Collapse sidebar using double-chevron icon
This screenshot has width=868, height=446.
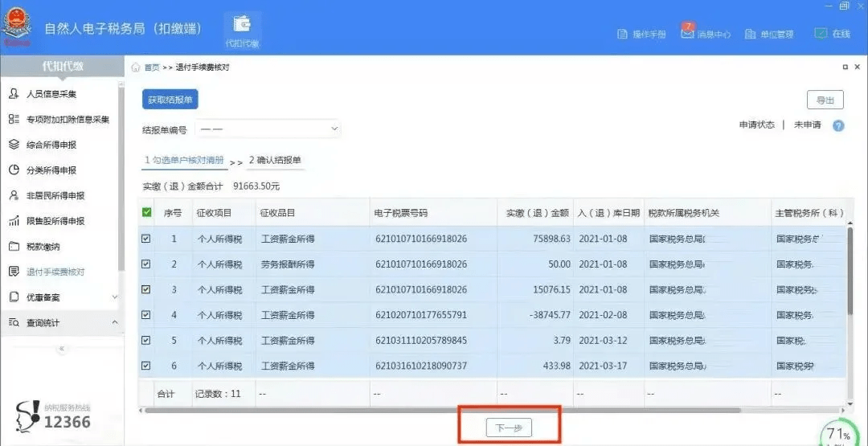coord(62,349)
